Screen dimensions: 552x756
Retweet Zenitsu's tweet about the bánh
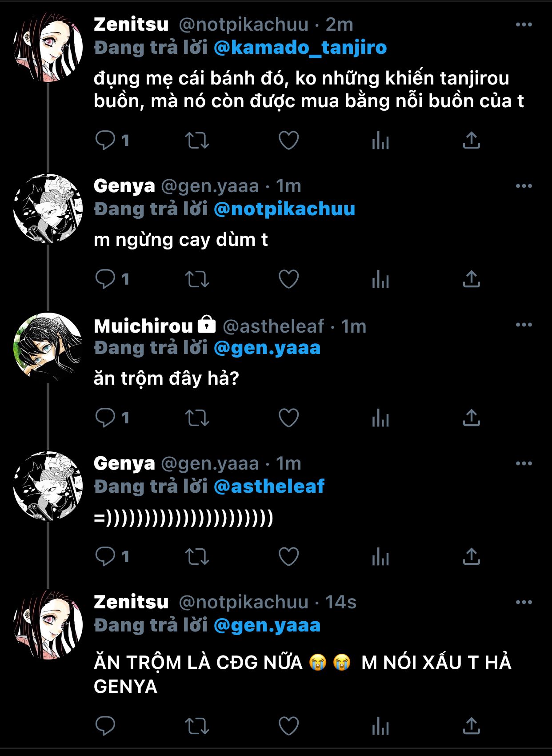[197, 141]
